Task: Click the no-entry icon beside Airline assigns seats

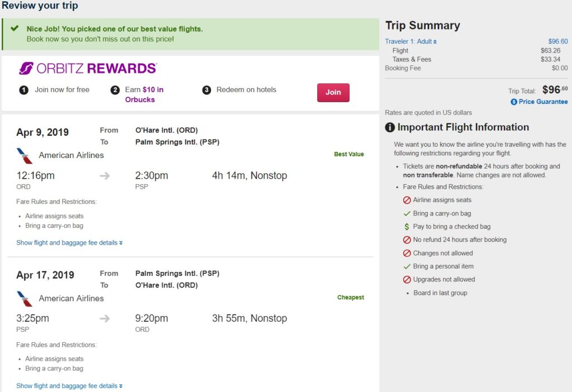Action: pos(407,200)
